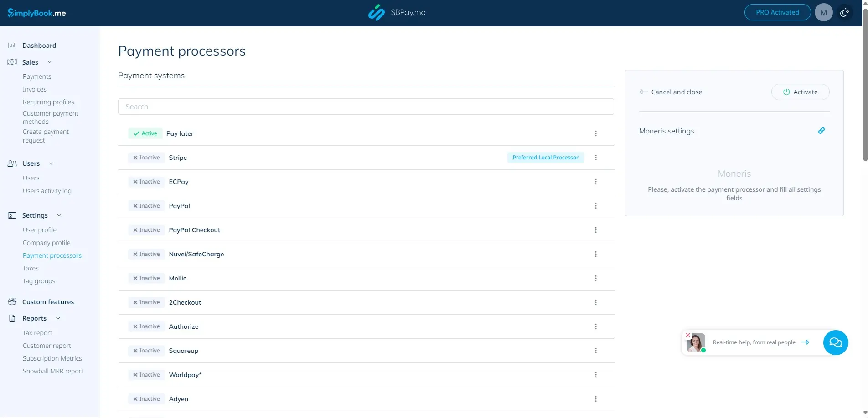Collapse the Users section chevron

(x=51, y=163)
